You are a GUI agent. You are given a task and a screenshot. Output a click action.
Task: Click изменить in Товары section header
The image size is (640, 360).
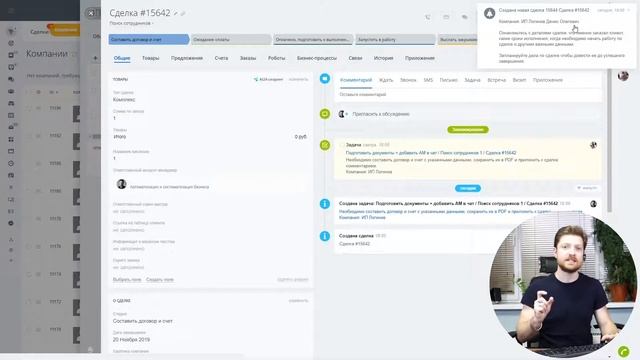click(x=298, y=79)
